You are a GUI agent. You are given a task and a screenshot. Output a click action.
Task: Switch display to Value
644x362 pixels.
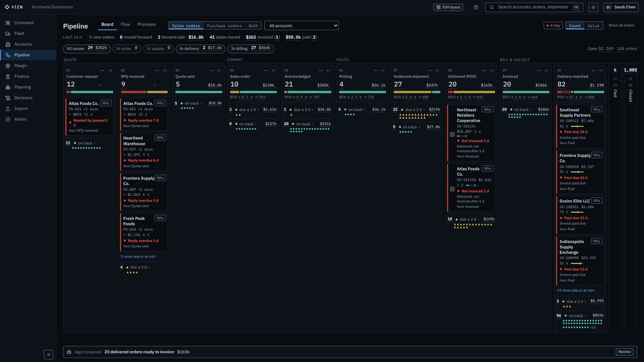pos(593,26)
